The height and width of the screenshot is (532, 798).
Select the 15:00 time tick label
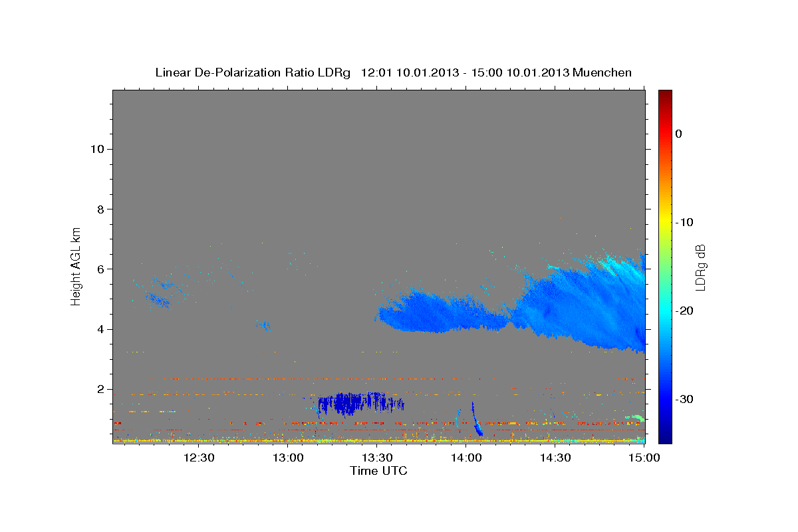point(644,458)
